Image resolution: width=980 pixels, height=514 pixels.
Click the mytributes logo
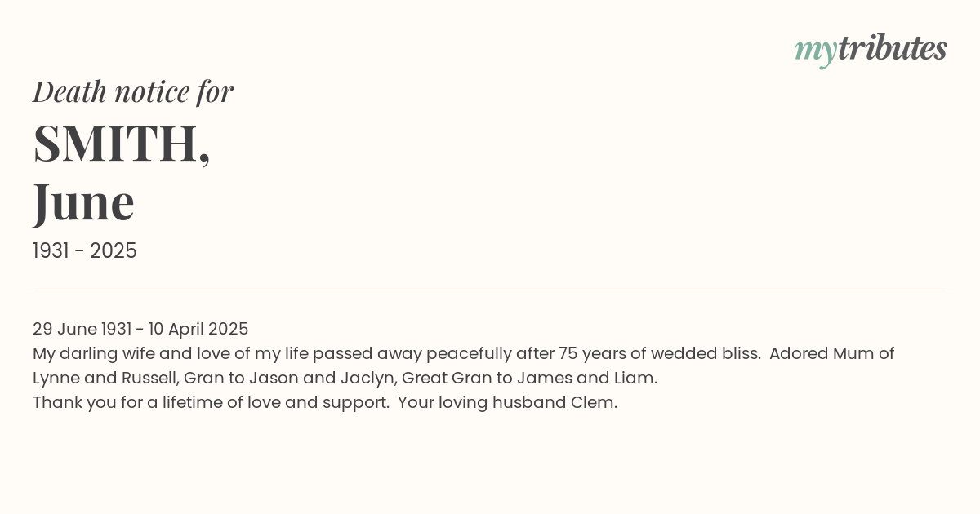tap(871, 50)
